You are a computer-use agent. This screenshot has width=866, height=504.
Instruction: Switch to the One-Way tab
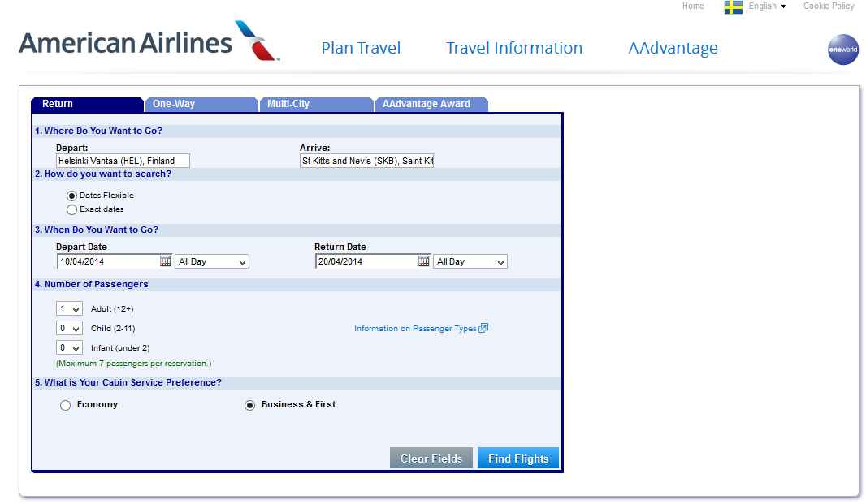(x=200, y=104)
